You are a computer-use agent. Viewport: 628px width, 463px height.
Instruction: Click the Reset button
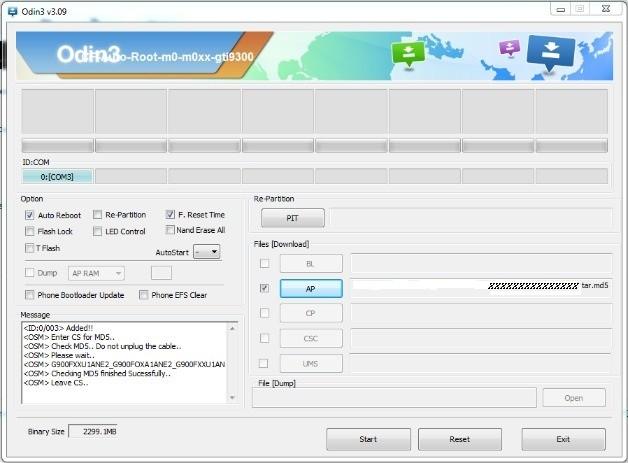tap(460, 439)
